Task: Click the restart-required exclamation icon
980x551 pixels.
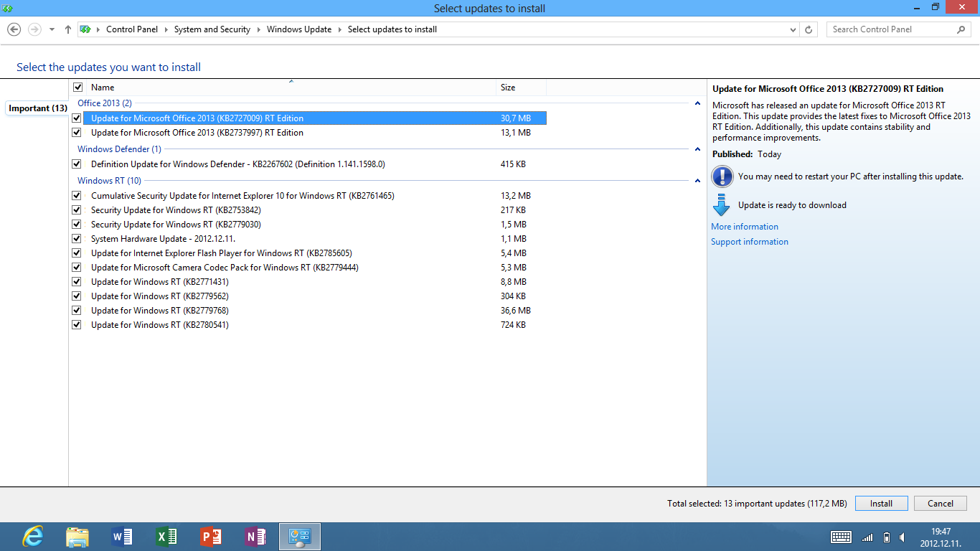Action: [722, 176]
